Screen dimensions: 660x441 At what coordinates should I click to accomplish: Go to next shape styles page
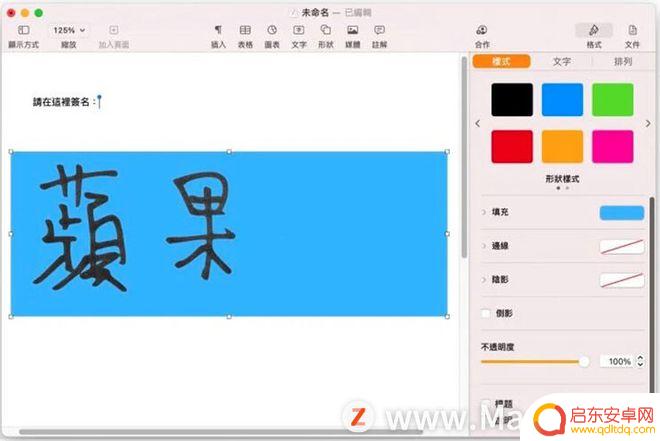pos(648,123)
